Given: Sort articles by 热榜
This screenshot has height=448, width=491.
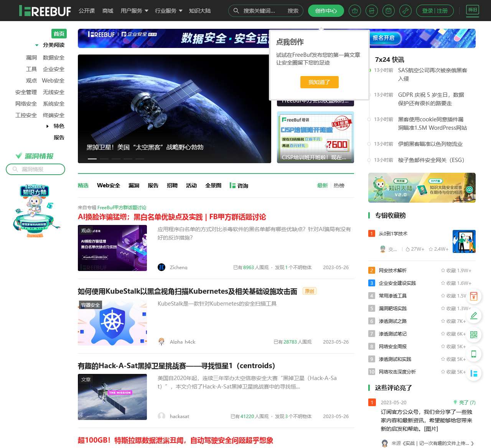Looking at the screenshot, I should click(339, 185).
